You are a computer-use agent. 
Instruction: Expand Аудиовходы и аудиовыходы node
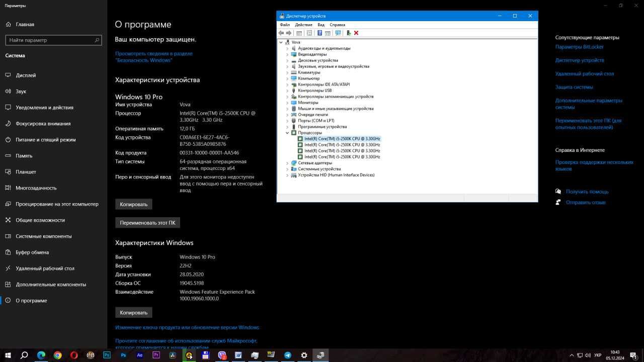(287, 48)
